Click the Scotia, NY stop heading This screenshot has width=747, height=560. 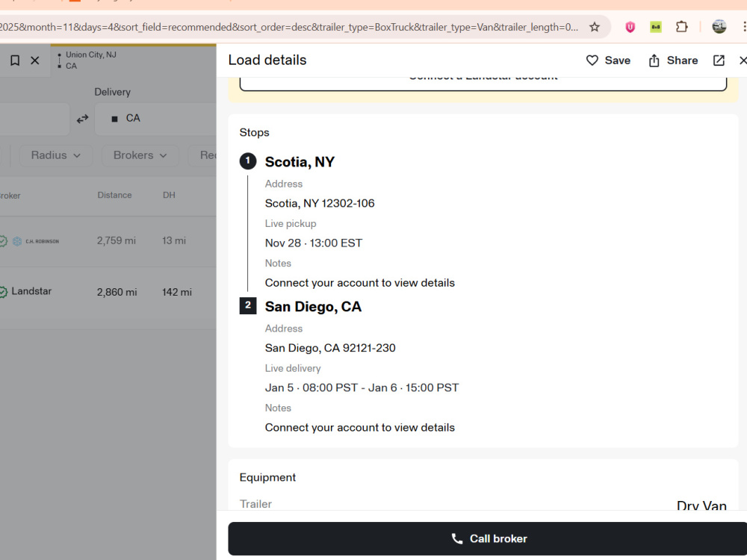click(300, 162)
